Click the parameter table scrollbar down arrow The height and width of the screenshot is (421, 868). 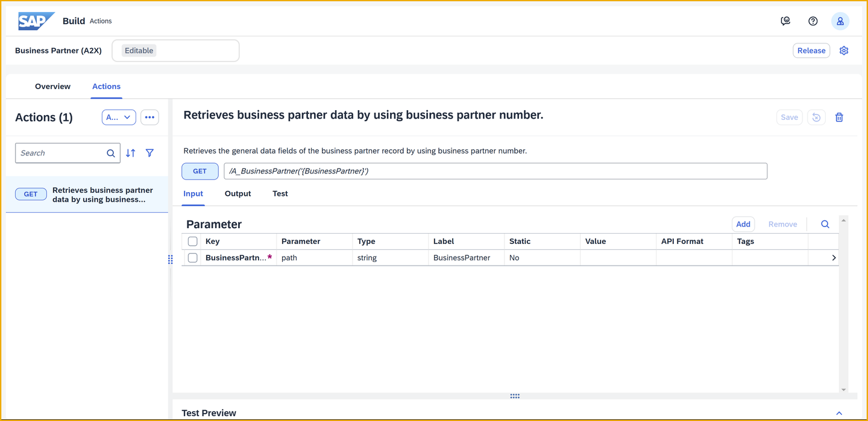(843, 390)
